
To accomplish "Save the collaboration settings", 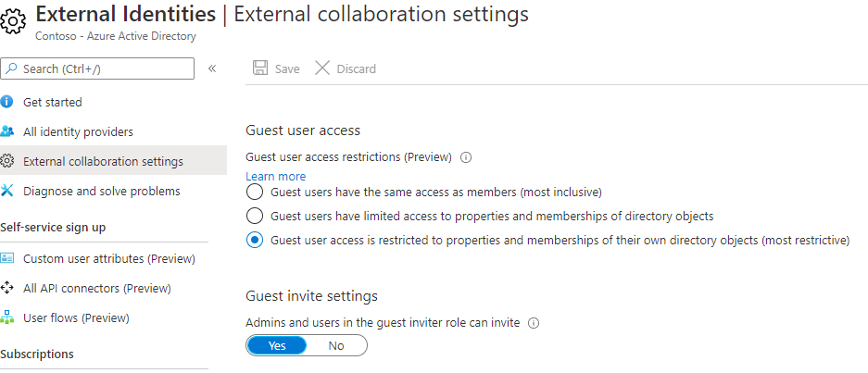I will (276, 68).
